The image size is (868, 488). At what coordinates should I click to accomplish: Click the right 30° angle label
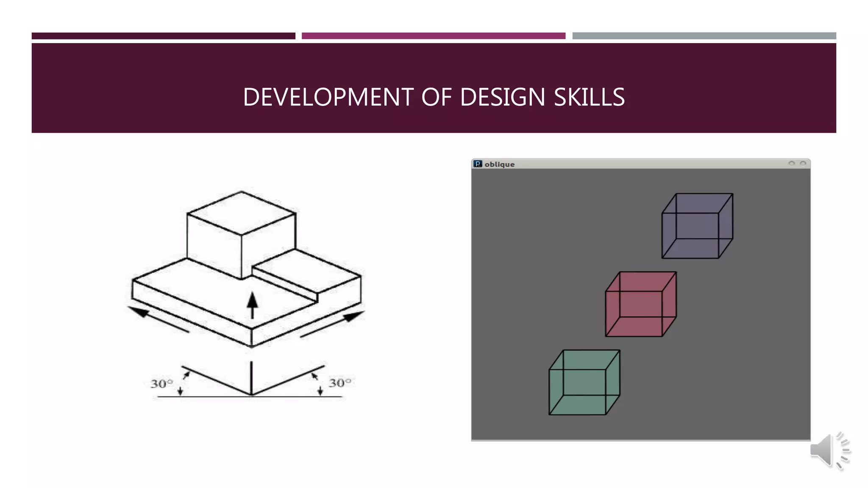(x=340, y=383)
